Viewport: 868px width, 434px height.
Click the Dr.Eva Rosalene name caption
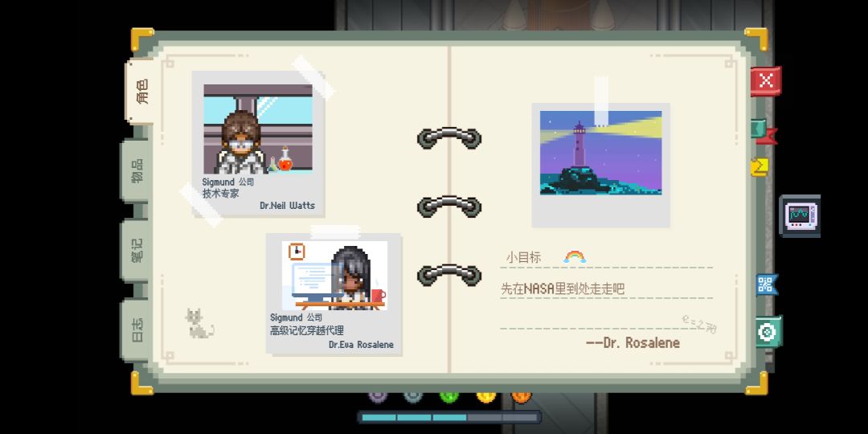coord(361,344)
